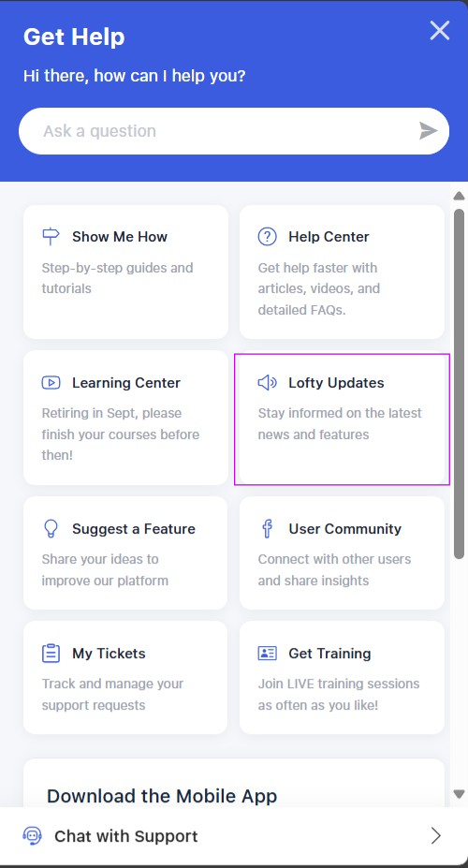The image size is (468, 868).
Task: Click the video play Learning Center icon
Action: tap(51, 383)
